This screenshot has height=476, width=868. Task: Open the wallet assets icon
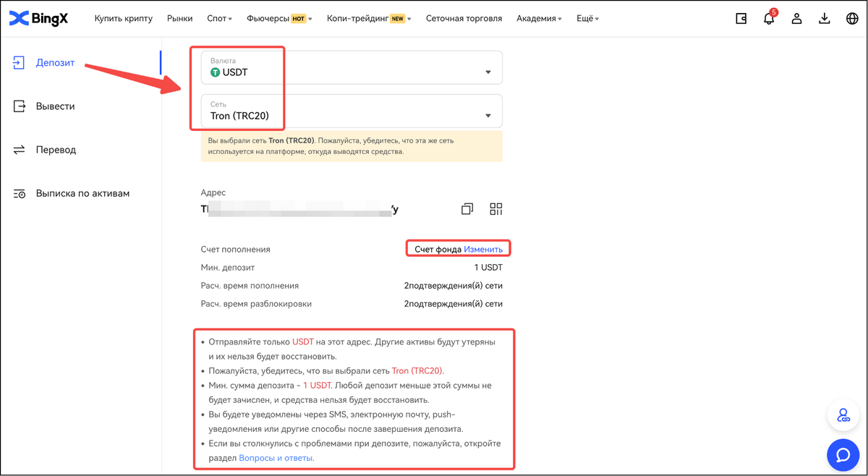tap(741, 19)
